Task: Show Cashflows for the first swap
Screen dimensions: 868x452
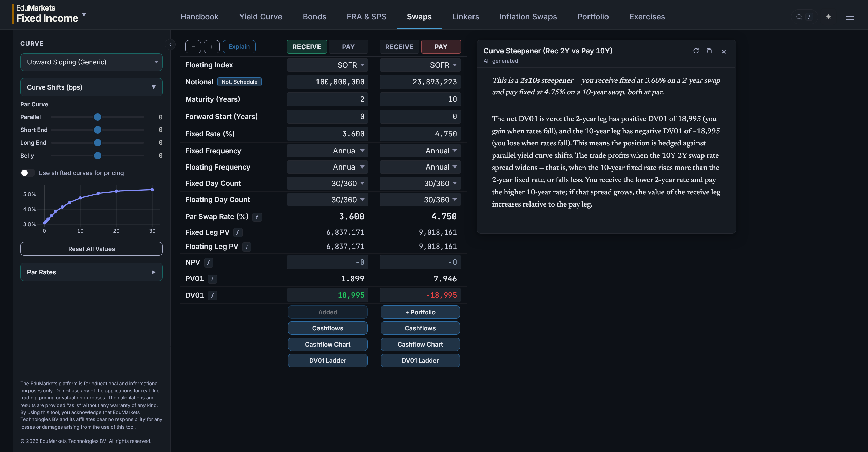Action: click(327, 328)
